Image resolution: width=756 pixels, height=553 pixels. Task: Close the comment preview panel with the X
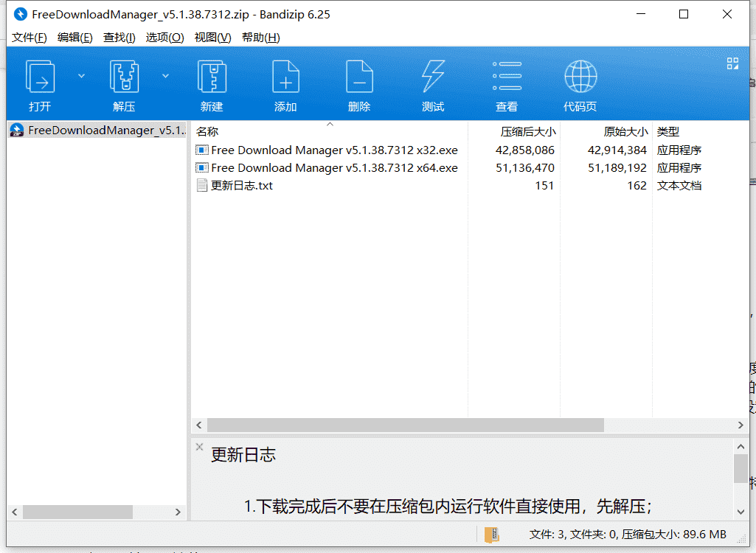coord(200,447)
